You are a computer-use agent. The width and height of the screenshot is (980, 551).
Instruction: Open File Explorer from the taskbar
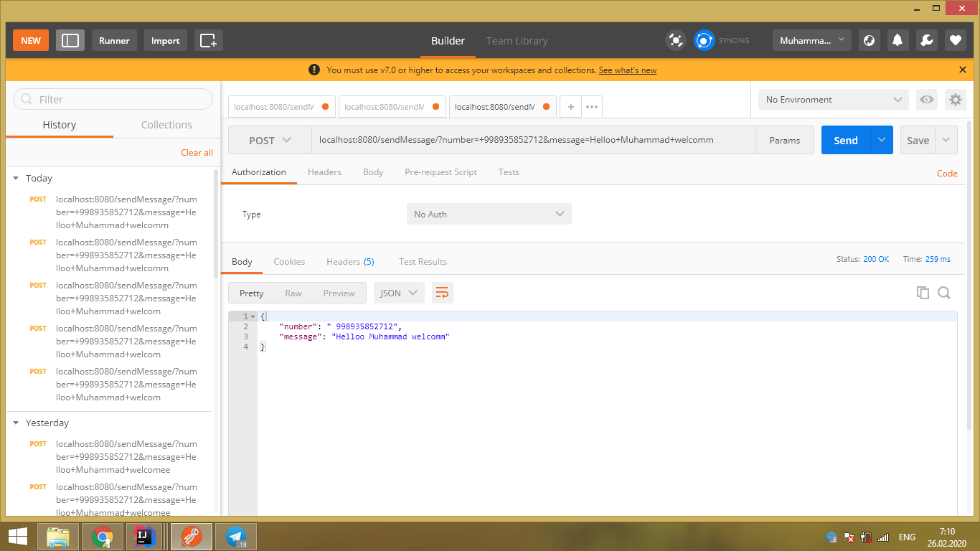[58, 536]
